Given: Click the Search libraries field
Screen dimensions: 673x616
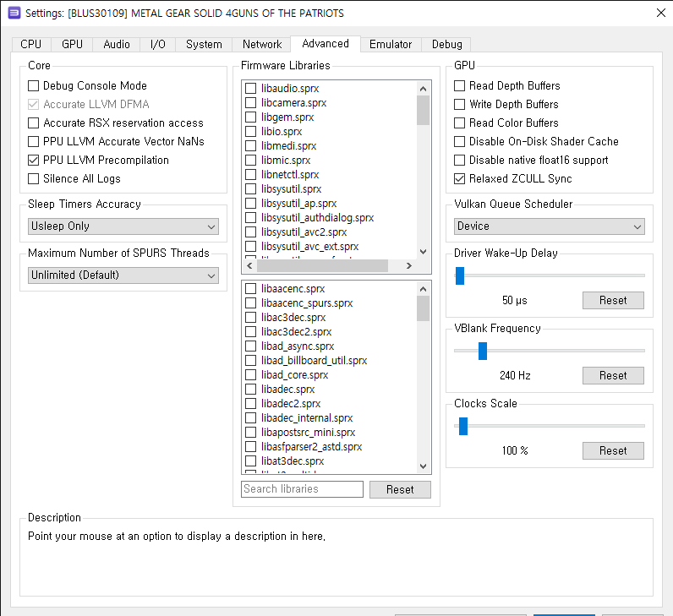Looking at the screenshot, I should click(302, 489).
